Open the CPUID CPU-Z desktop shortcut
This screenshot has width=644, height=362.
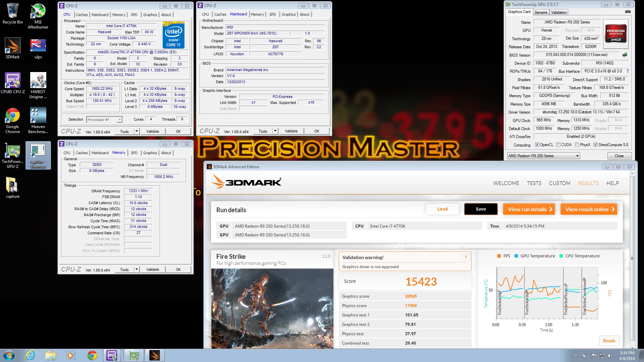[13, 83]
